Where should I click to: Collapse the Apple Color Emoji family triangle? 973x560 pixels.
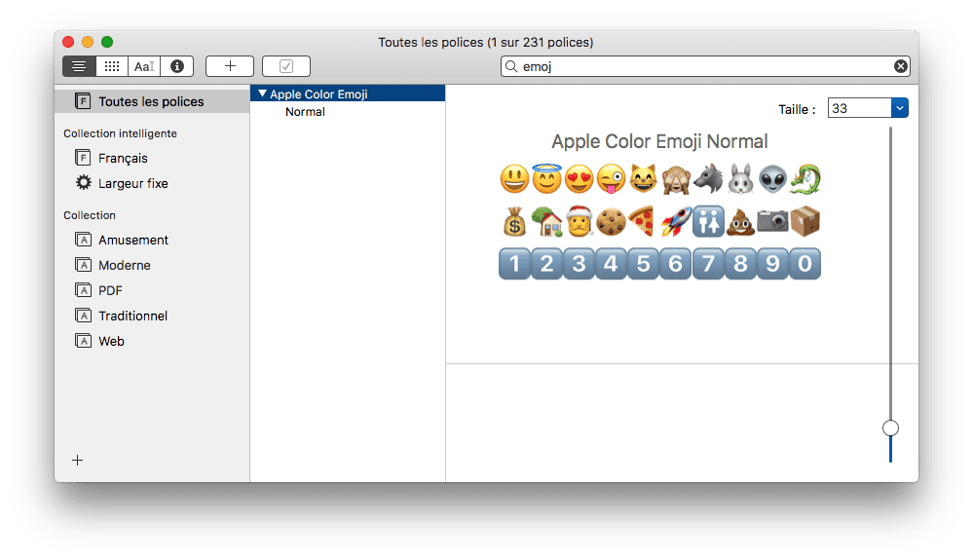click(263, 93)
